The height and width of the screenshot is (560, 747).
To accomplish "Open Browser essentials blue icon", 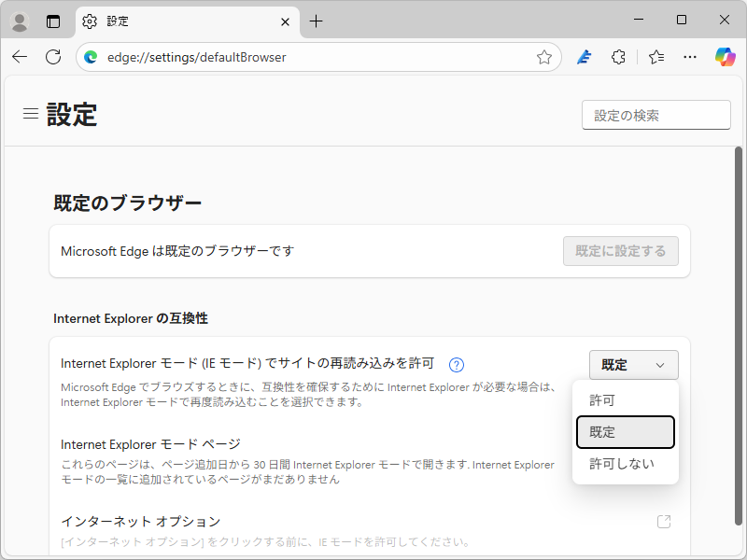I will pos(584,57).
